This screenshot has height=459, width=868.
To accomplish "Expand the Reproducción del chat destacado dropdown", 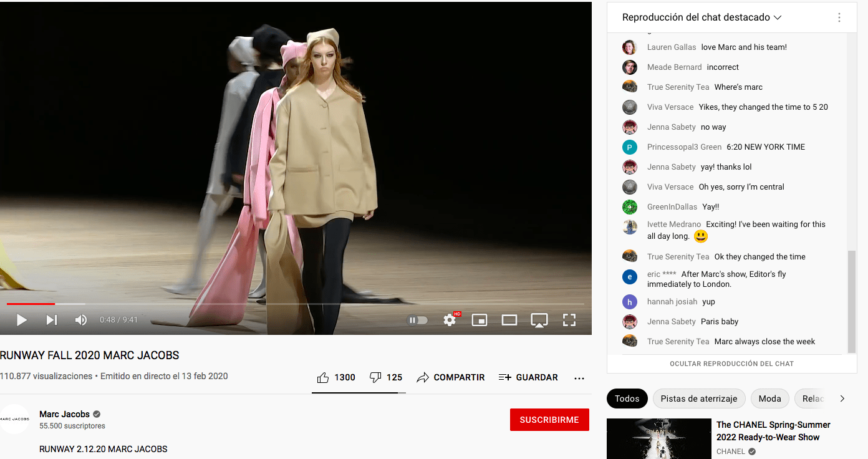I will pyautogui.click(x=777, y=17).
